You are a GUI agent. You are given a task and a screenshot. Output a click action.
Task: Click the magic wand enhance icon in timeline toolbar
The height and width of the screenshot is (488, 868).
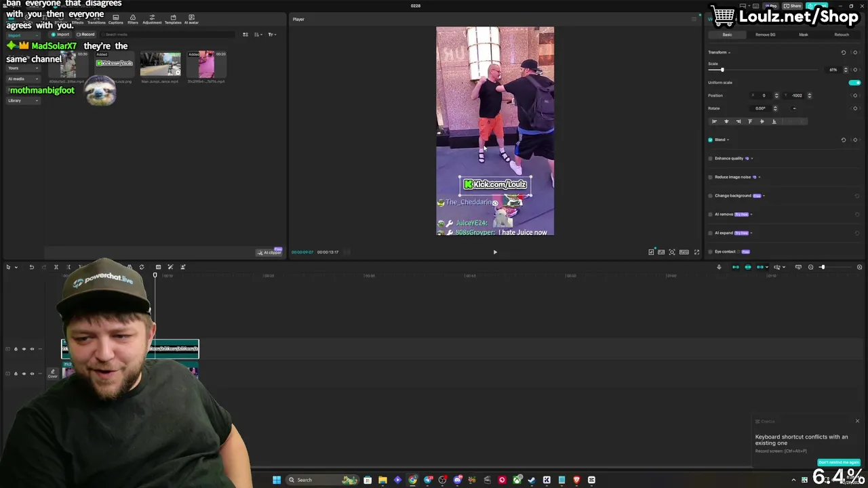[x=170, y=267]
